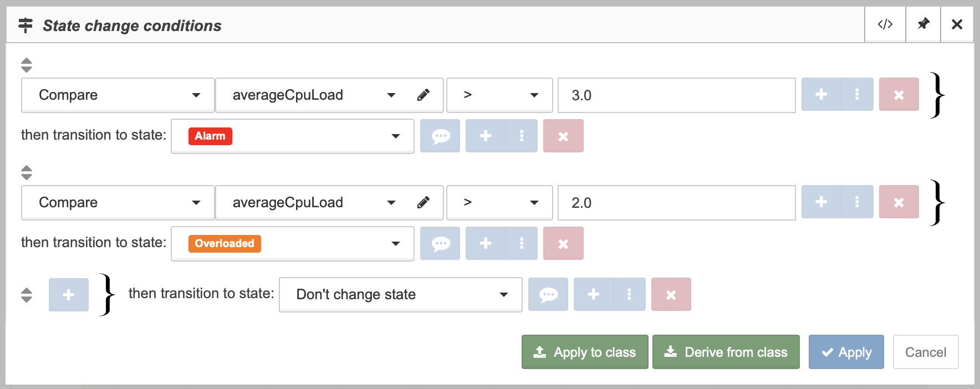The image size is (980, 389).
Task: Edit averageCpuLoad pencil icon in first condition
Action: coord(423,95)
